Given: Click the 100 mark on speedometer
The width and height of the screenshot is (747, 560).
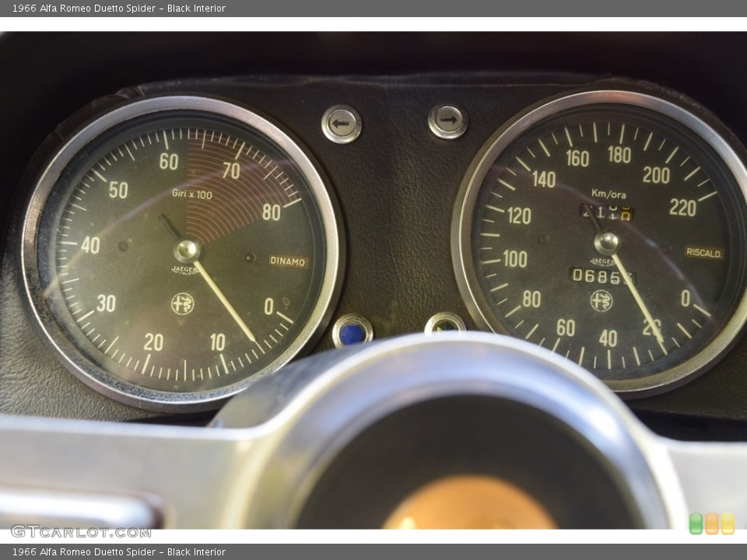Looking at the screenshot, I should (515, 259).
